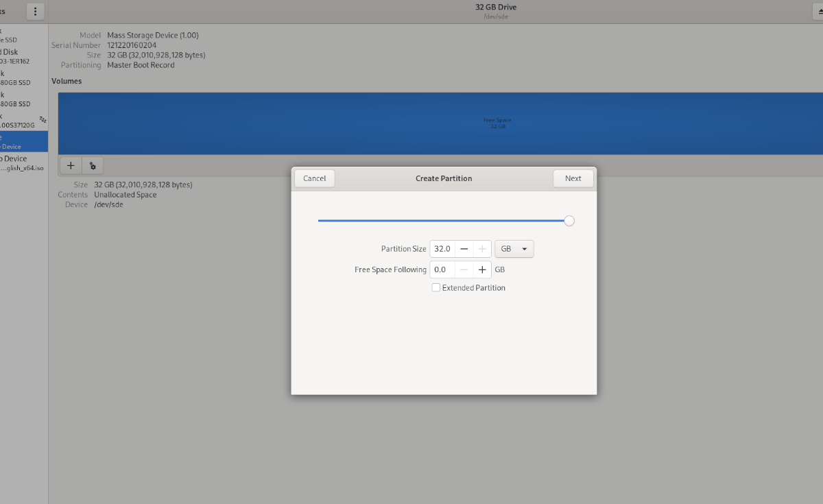Image resolution: width=823 pixels, height=504 pixels.
Task: Open the GB unit dropdown
Action: pyautogui.click(x=514, y=249)
